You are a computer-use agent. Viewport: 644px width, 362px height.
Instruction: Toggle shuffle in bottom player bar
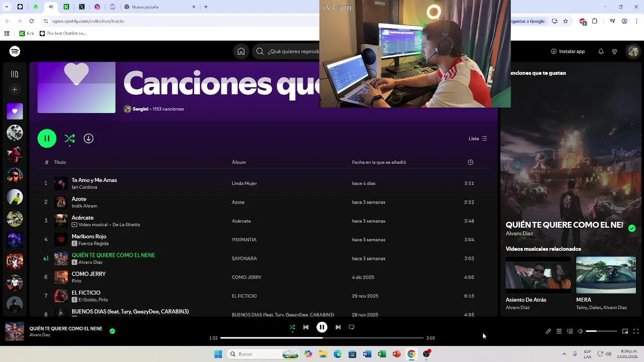click(x=292, y=327)
